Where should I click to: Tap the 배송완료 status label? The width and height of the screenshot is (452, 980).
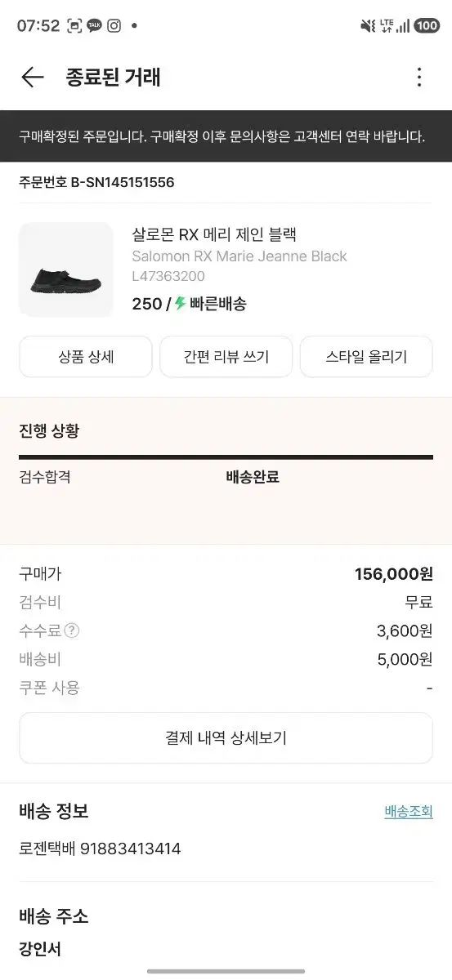(x=253, y=477)
